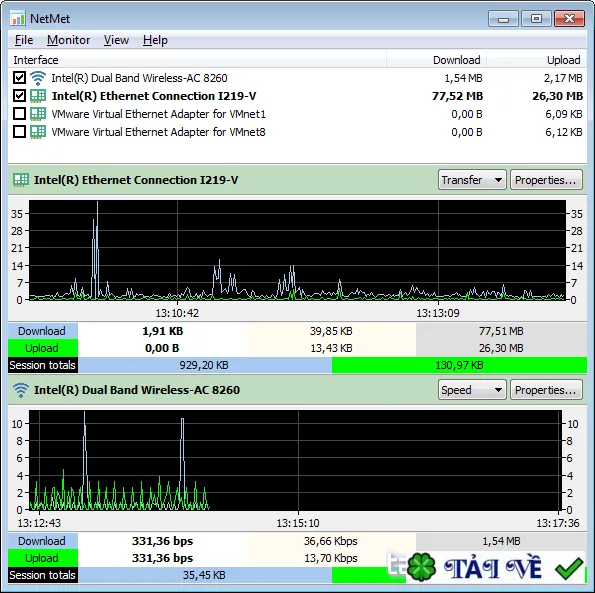Click the Wi-Fi icon in the Wireless-AC graph header
The width and height of the screenshot is (595, 593).
(20, 390)
